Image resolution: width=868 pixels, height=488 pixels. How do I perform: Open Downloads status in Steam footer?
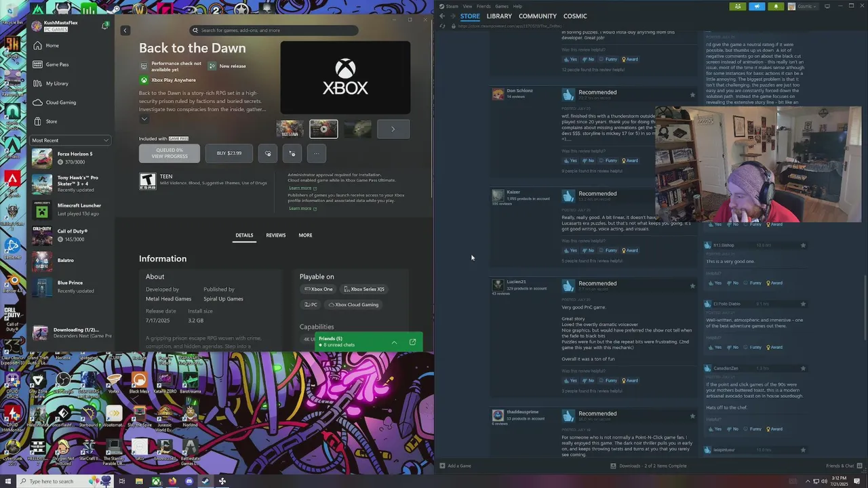coord(648,466)
